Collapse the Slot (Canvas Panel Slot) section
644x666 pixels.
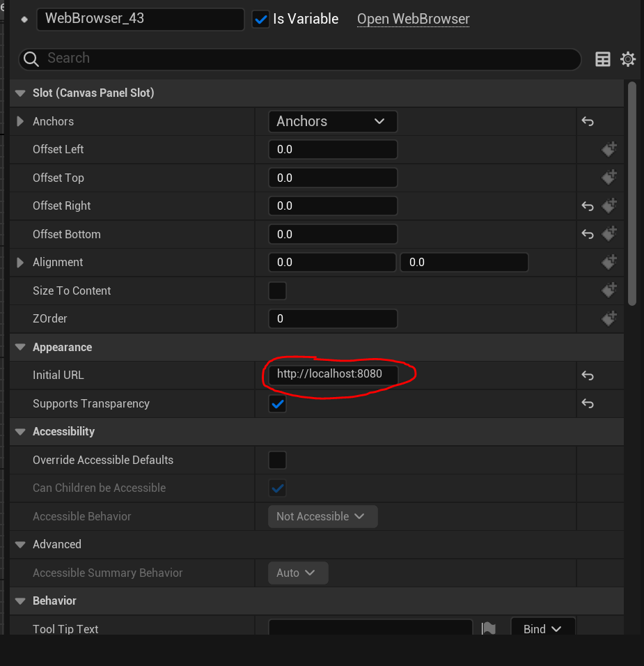pos(20,93)
